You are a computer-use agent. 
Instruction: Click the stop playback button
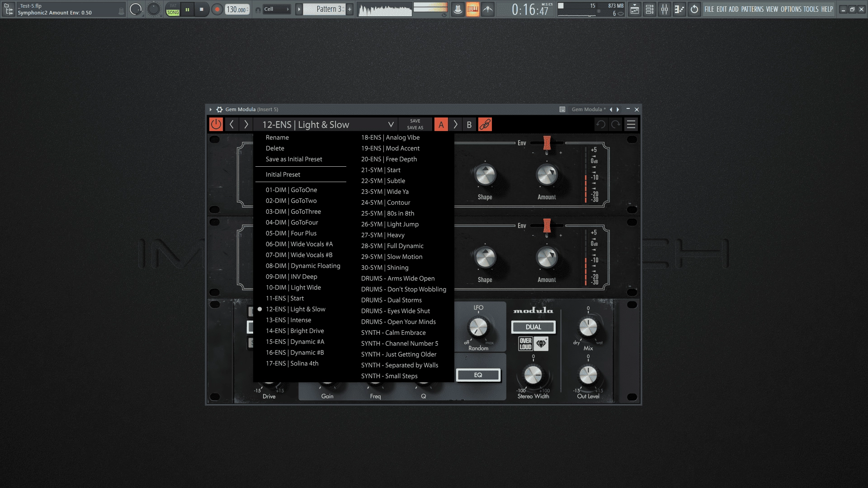pyautogui.click(x=202, y=9)
